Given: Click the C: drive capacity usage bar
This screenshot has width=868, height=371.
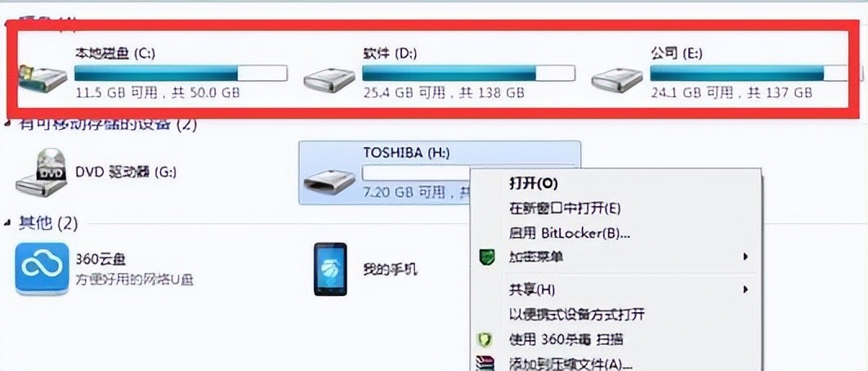Looking at the screenshot, I should tap(181, 73).
